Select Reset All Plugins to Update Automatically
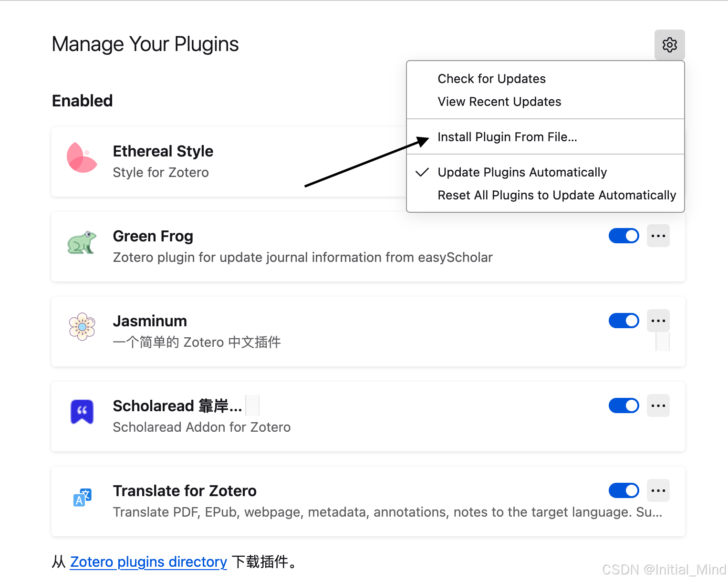This screenshot has width=728, height=582. tap(545, 195)
